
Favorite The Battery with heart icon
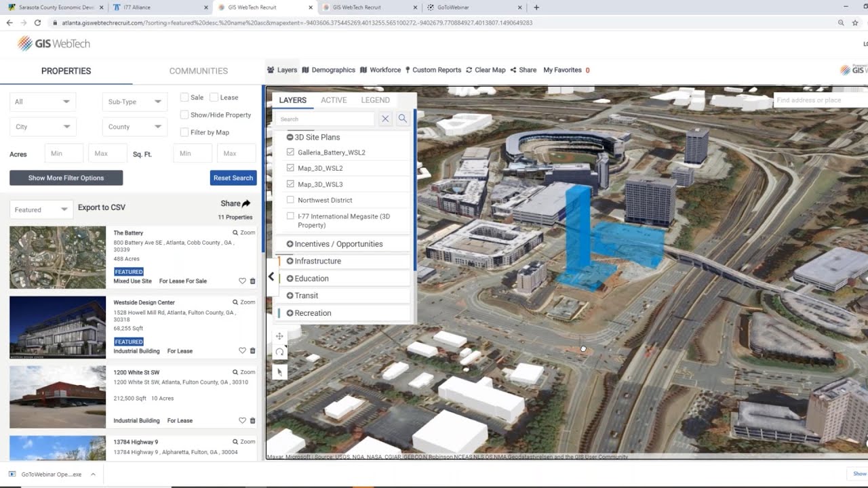pyautogui.click(x=242, y=281)
